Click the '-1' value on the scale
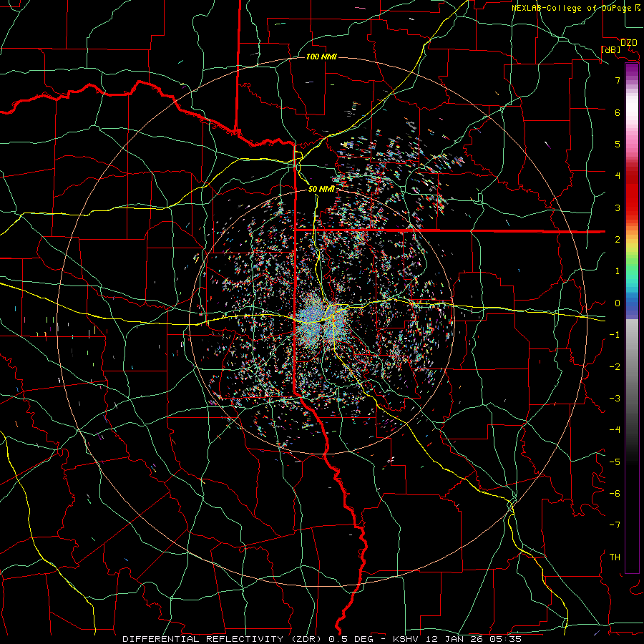 (x=615, y=335)
